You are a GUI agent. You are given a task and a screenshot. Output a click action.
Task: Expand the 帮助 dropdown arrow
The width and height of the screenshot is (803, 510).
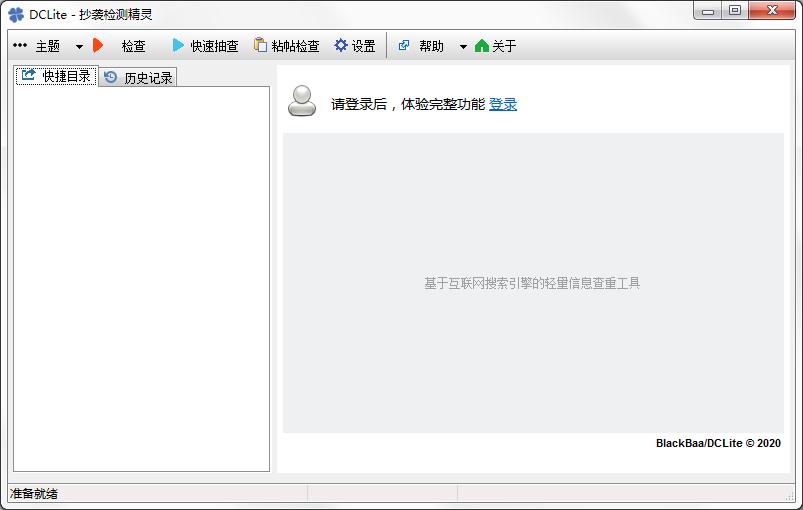click(463, 47)
